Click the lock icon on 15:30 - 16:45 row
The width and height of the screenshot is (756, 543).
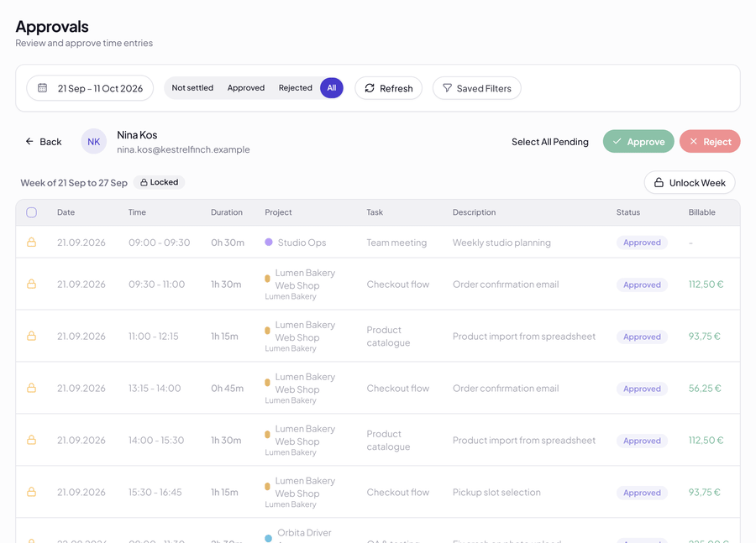31,492
